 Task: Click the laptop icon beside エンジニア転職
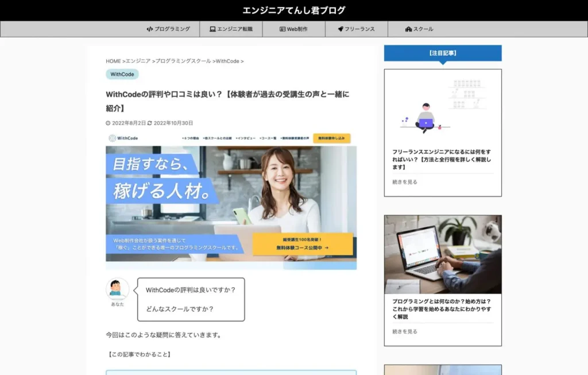(x=212, y=29)
